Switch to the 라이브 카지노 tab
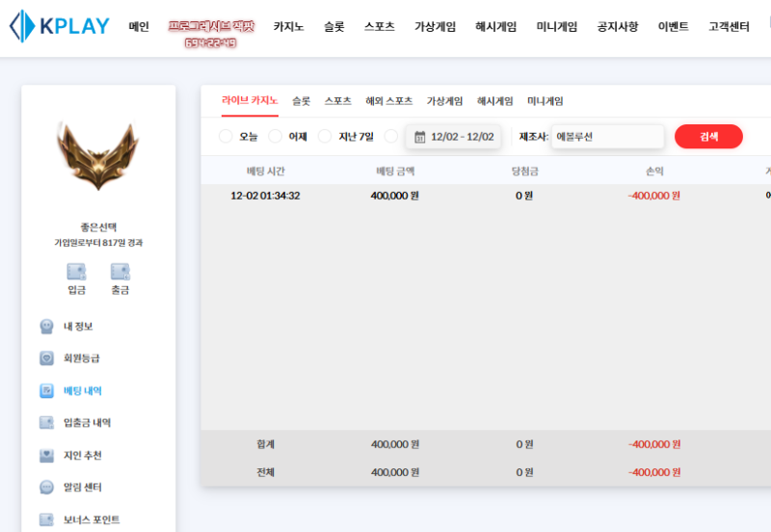Viewport: 771px width, 532px height. click(x=250, y=101)
